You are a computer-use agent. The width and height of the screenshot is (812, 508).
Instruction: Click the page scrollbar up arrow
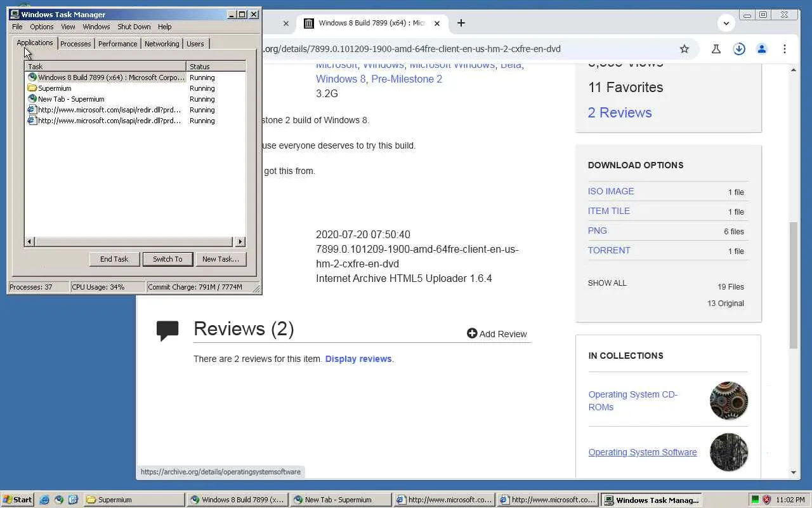(794, 69)
